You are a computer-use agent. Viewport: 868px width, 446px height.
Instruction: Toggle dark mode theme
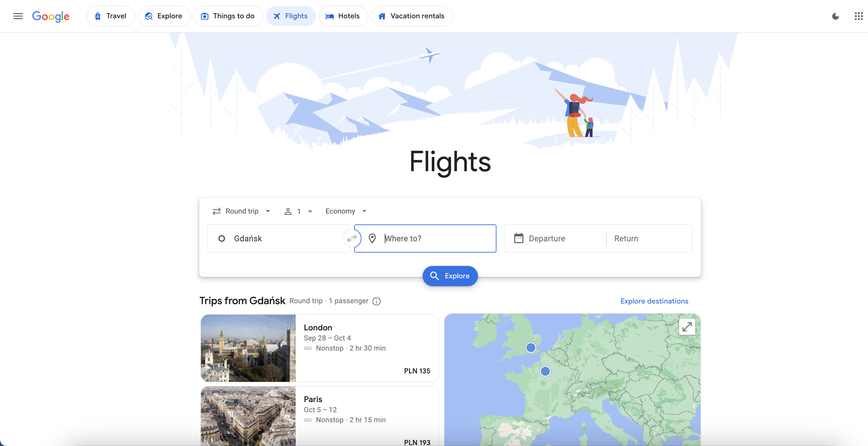pos(836,16)
